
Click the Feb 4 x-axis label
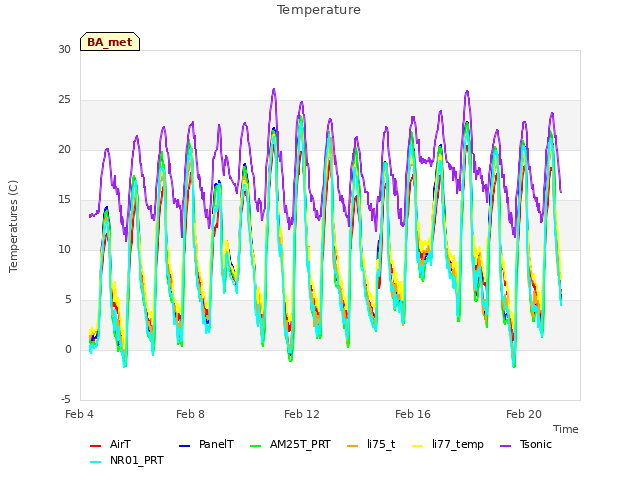point(79,414)
